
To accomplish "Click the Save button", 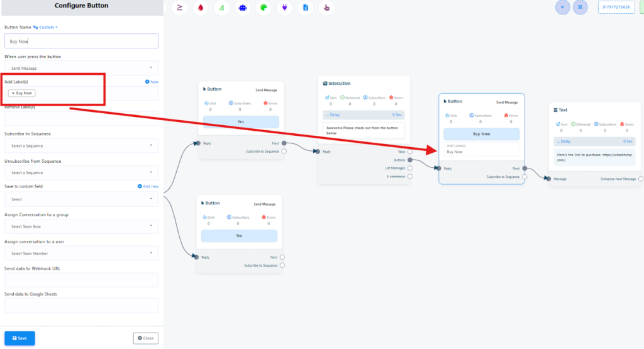I will [19, 338].
